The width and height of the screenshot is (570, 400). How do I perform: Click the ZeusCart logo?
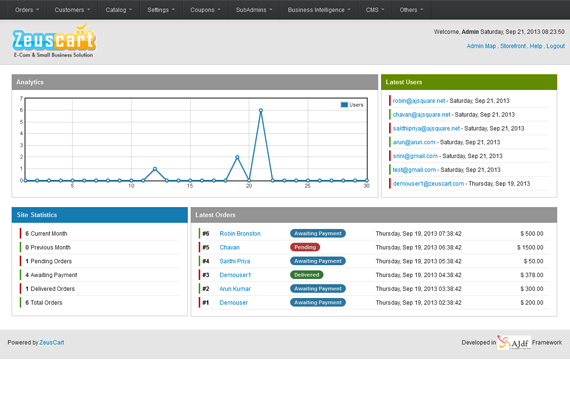point(54,40)
